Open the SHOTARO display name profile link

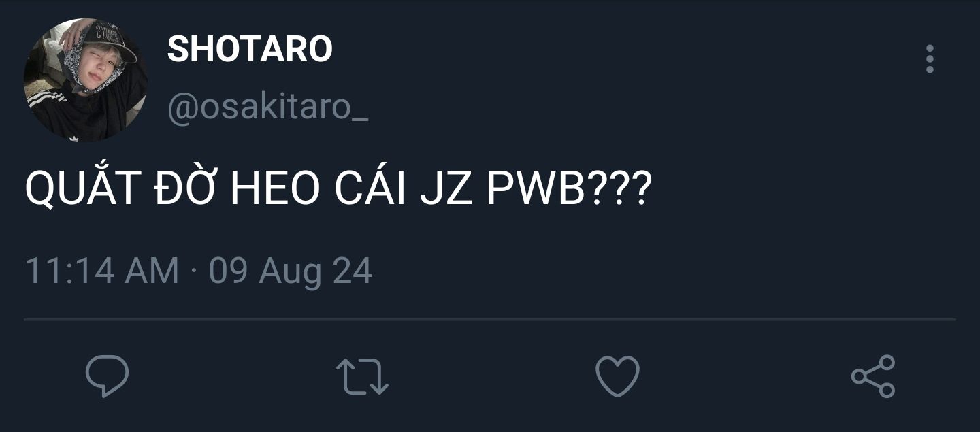pyautogui.click(x=250, y=49)
